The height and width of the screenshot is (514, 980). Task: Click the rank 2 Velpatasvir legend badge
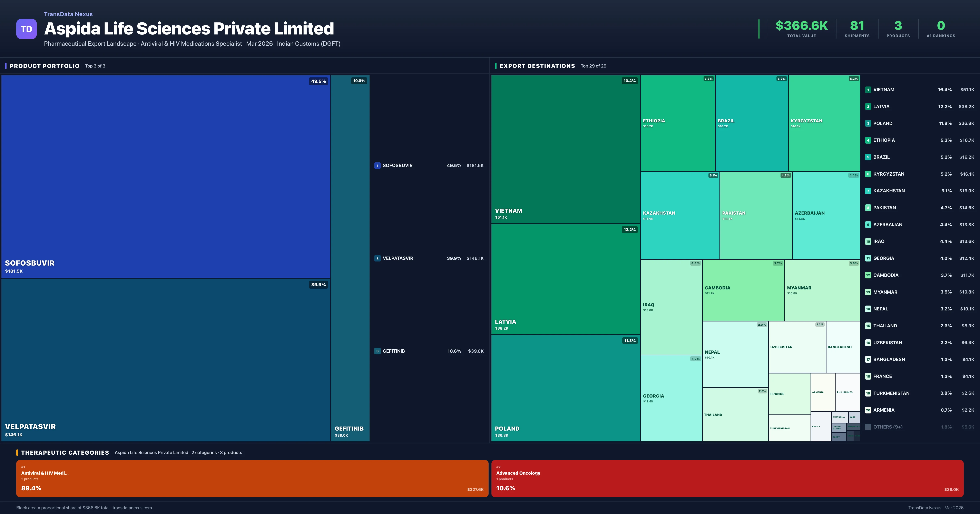point(377,258)
